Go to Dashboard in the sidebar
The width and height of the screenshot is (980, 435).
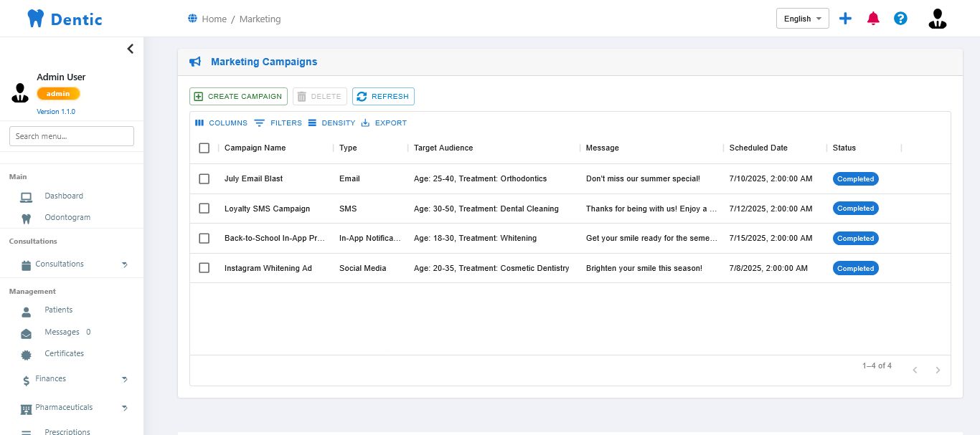63,196
